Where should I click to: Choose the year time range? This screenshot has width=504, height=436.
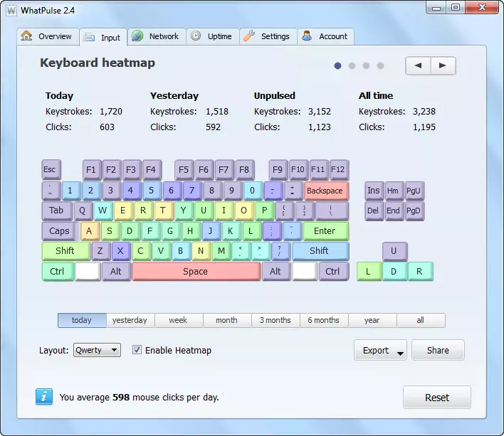(372, 320)
